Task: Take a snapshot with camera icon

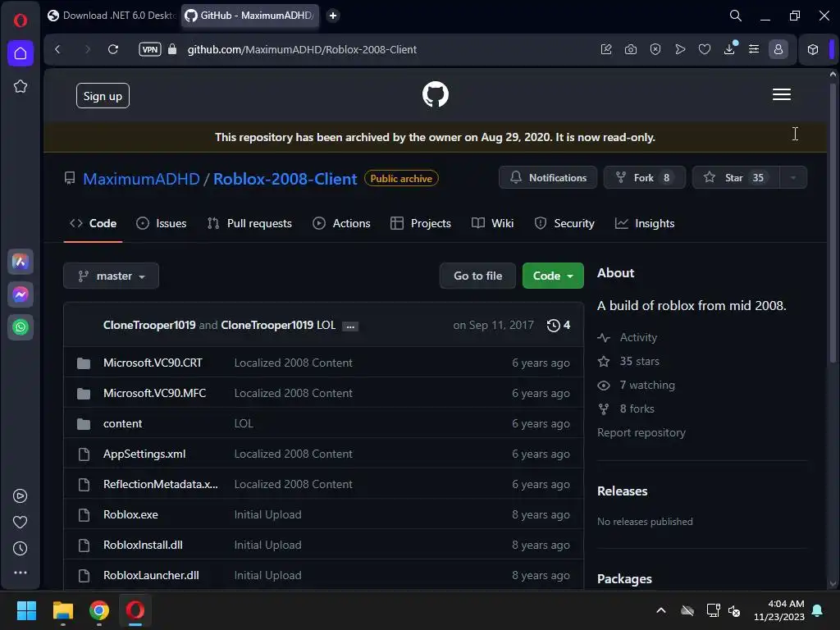Action: 631,49
